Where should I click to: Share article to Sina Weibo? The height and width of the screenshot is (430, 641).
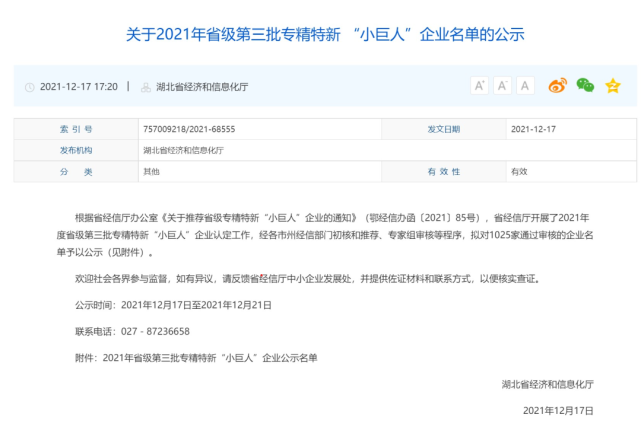click(558, 86)
